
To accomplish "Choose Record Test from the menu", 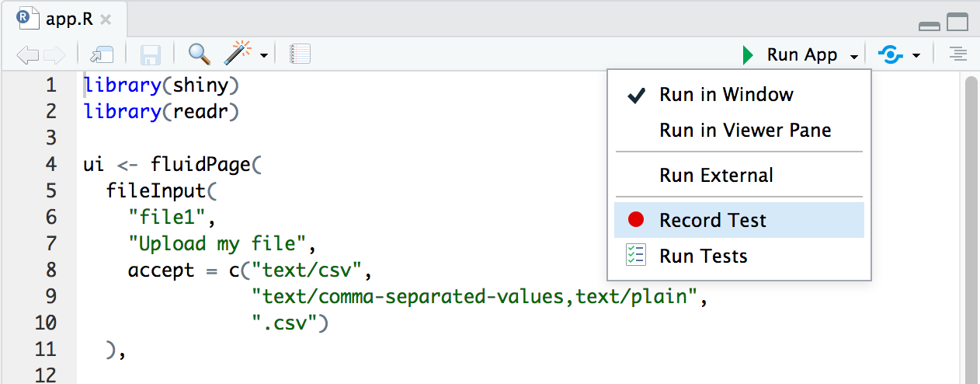I will 712,221.
